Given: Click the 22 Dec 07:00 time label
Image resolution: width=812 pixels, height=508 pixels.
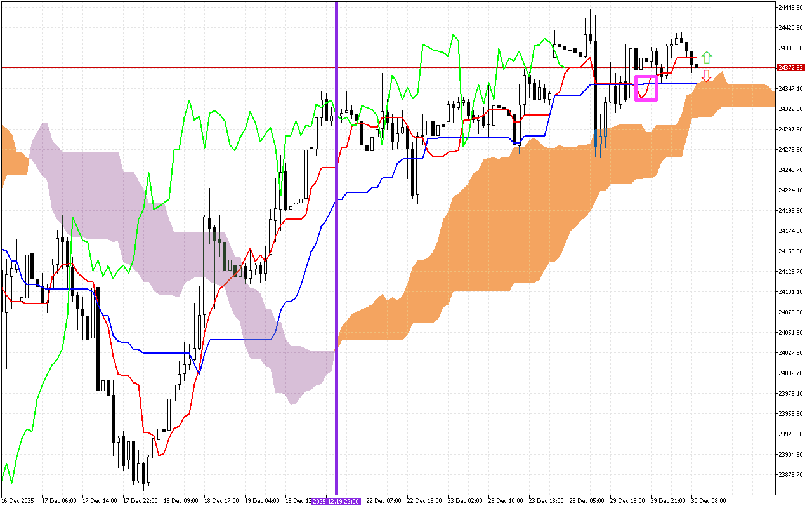Looking at the screenshot, I should click(384, 501).
